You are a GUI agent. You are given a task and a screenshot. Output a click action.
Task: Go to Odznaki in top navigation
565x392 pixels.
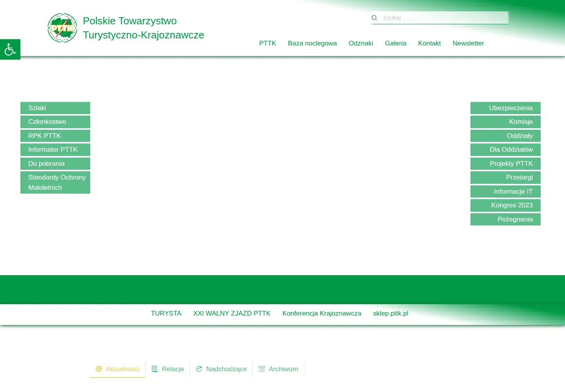(x=361, y=43)
